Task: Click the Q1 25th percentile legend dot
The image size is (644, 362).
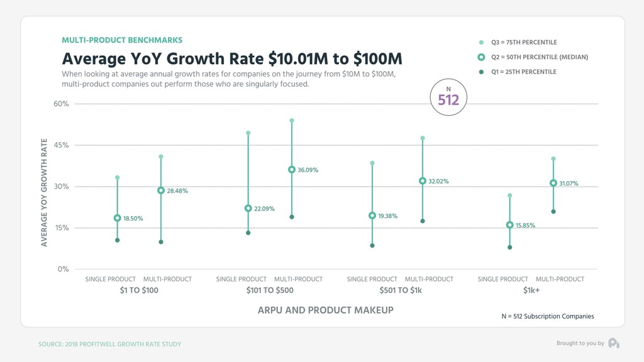Action: click(x=481, y=72)
